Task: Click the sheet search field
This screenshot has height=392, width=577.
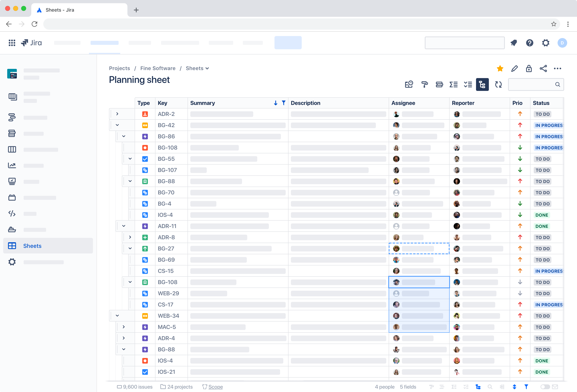Action: pos(536,85)
